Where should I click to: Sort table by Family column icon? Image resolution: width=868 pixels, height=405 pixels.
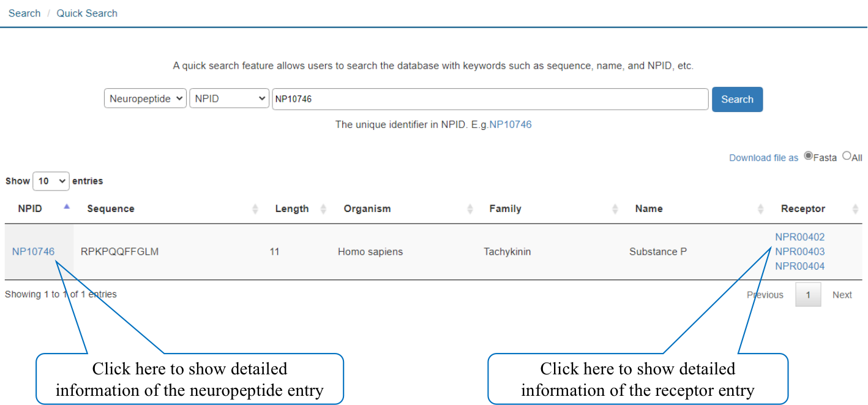pos(615,209)
